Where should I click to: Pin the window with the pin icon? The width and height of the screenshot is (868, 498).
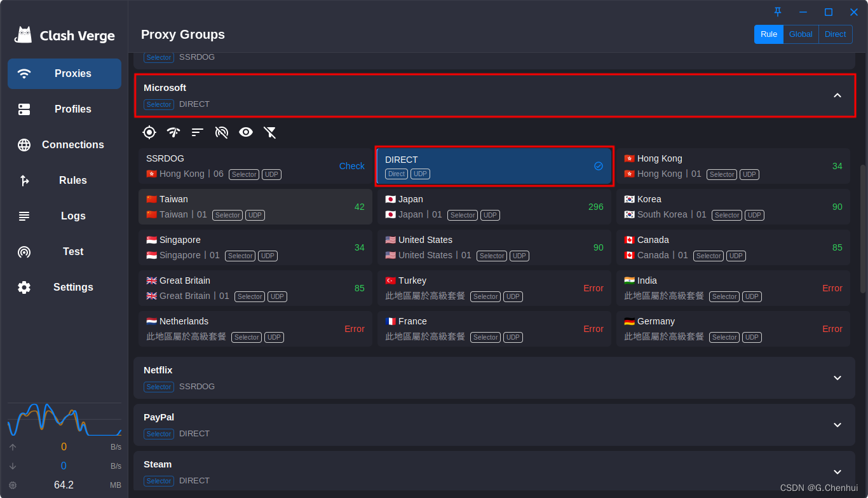[x=778, y=12]
